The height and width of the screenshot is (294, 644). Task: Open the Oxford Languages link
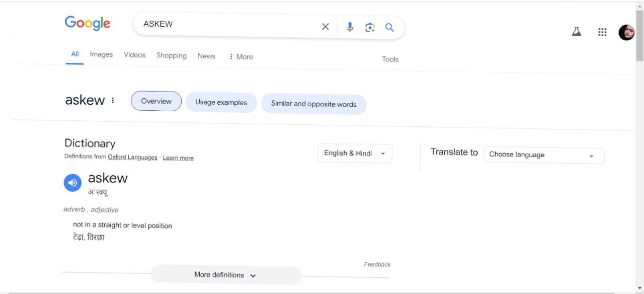(132, 157)
